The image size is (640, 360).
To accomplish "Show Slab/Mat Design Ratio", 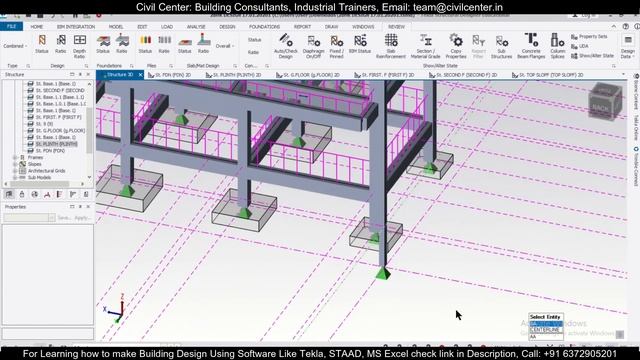I will point(203,44).
